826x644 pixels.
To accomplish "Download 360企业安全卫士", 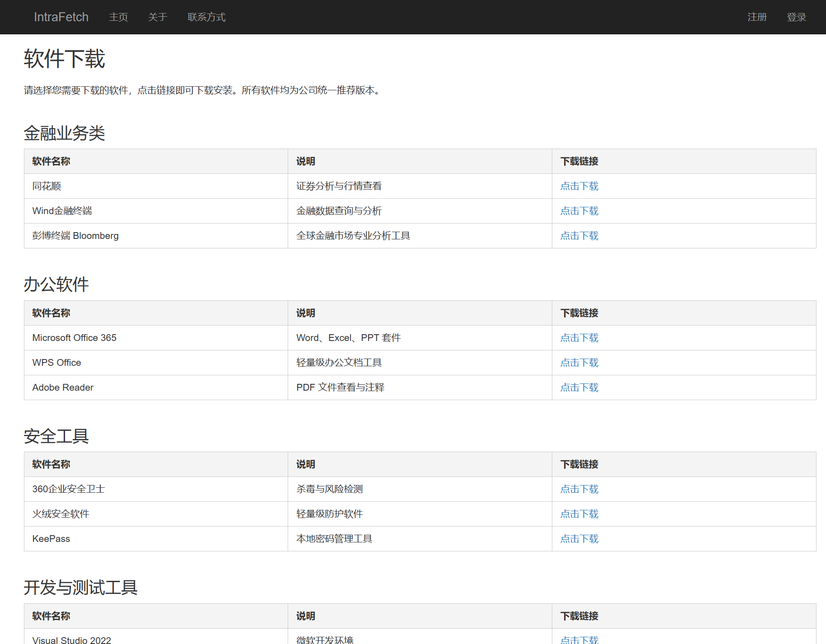I will (579, 489).
